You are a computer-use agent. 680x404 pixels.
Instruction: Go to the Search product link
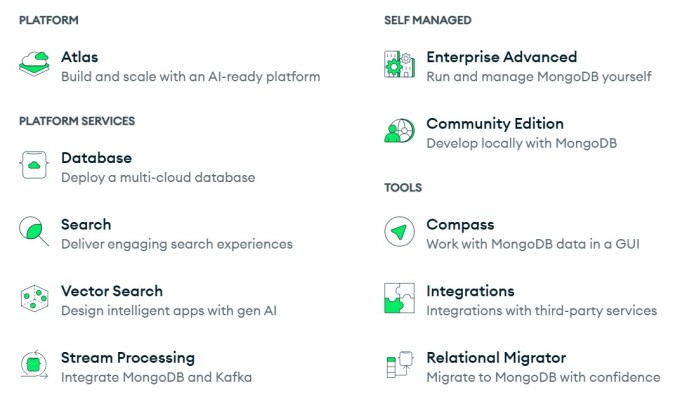point(86,225)
